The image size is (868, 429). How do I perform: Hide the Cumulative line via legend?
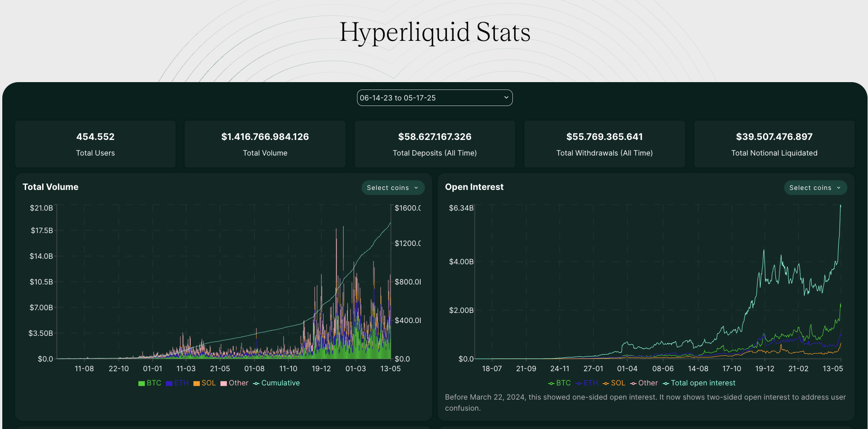click(276, 383)
